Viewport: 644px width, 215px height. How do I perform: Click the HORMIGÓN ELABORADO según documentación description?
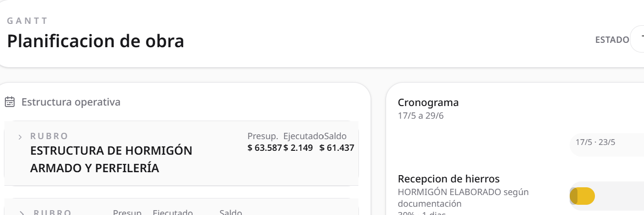point(463,198)
